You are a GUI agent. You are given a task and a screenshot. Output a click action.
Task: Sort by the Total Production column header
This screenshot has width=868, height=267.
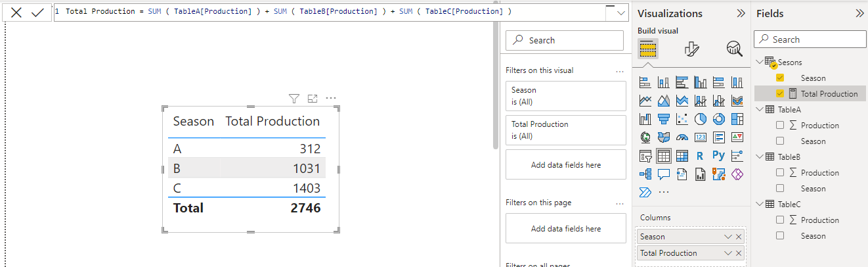(272, 121)
